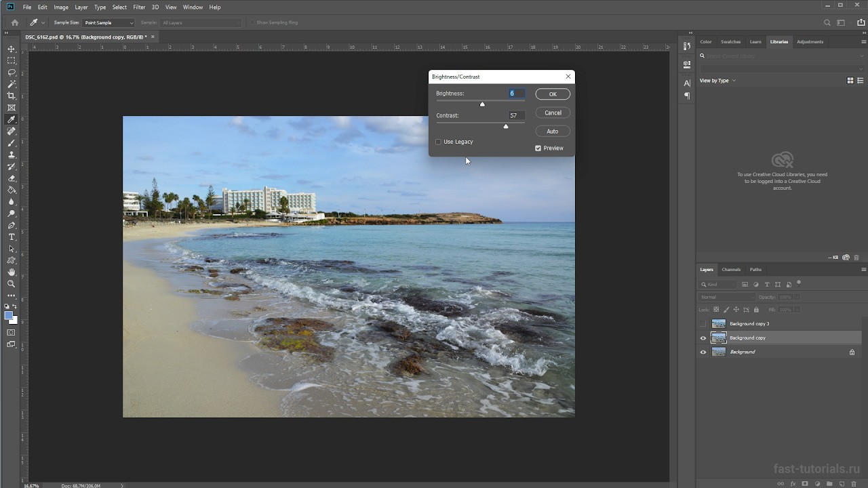This screenshot has height=488, width=868.
Task: Choose the Hand tool
Action: (12, 272)
